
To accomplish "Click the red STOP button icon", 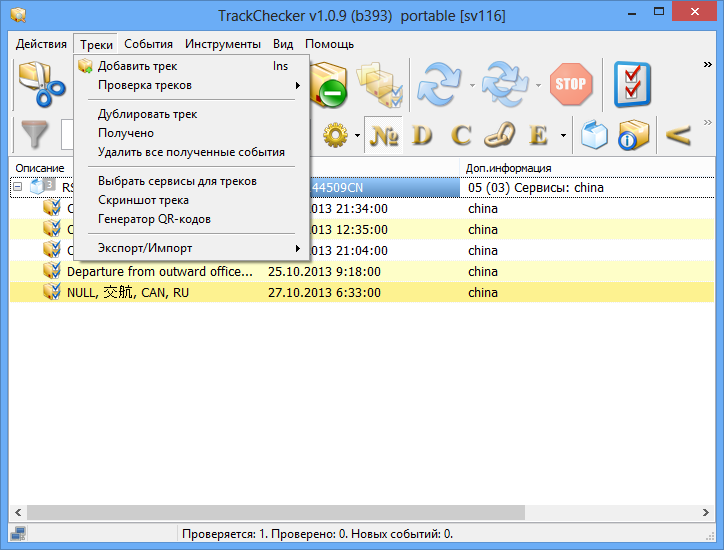I will (x=570, y=85).
